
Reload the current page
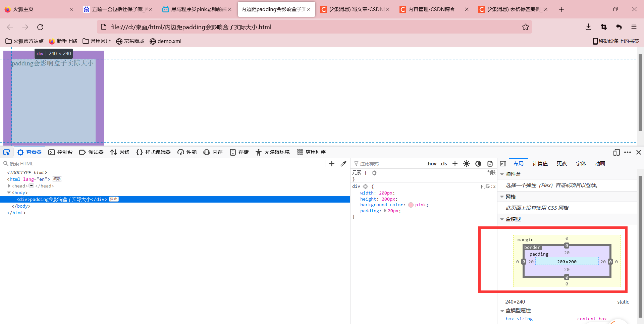[x=40, y=27]
